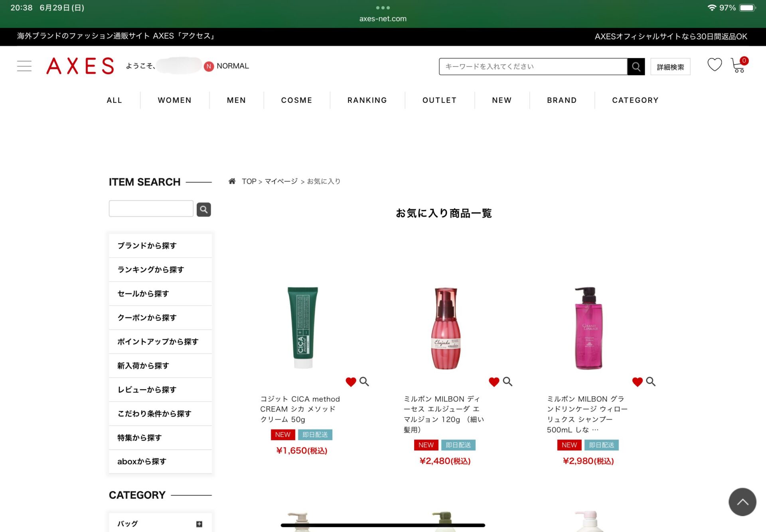Quick view magnifier for Grand Linkage shampoo
The image size is (766, 532).
pos(651,382)
